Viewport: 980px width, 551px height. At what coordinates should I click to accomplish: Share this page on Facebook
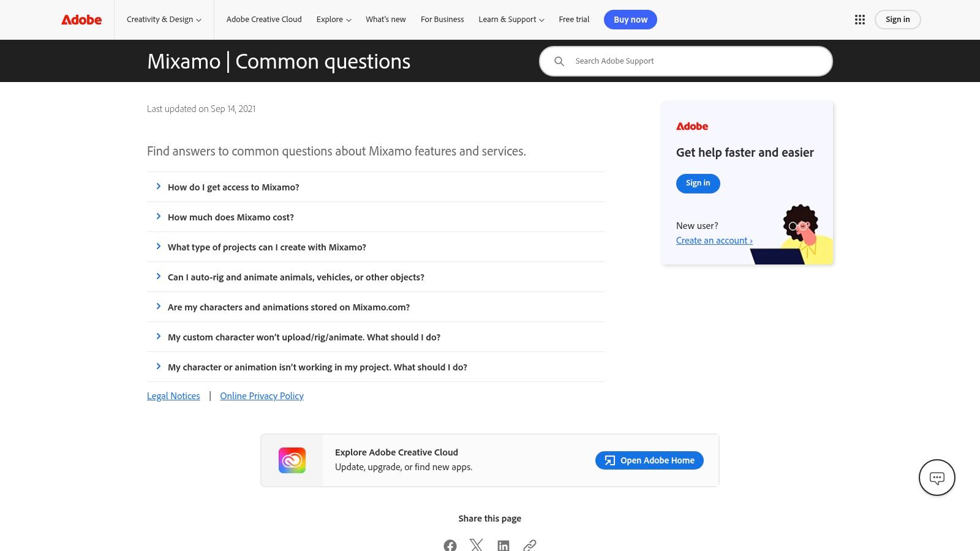[450, 545]
